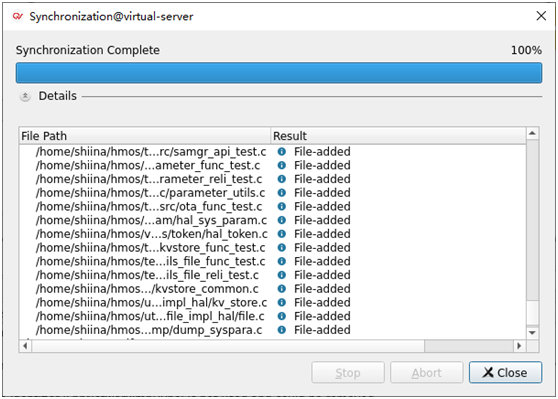The image size is (558, 399).
Task: Select the ameter_func_test.c file path
Action: pos(148,166)
